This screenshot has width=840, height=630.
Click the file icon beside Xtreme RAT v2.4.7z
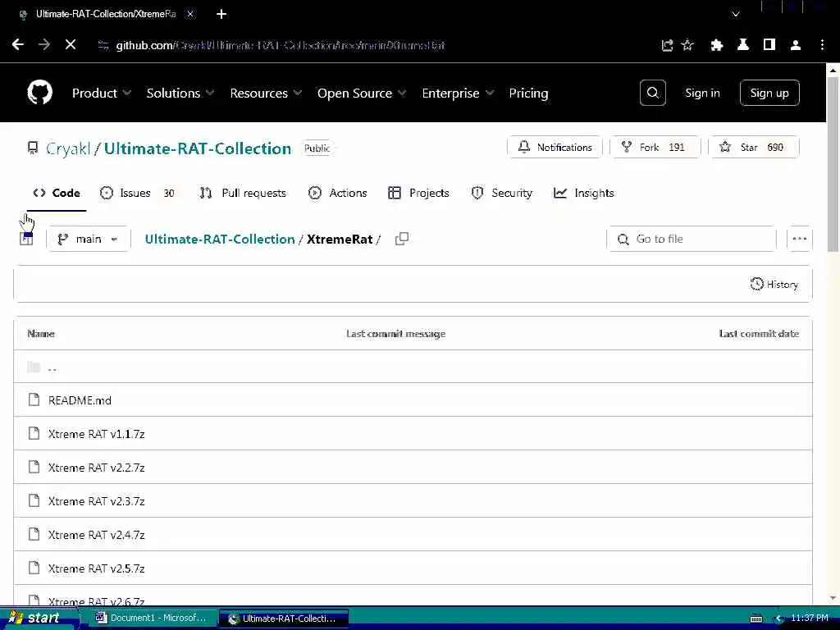point(34,534)
